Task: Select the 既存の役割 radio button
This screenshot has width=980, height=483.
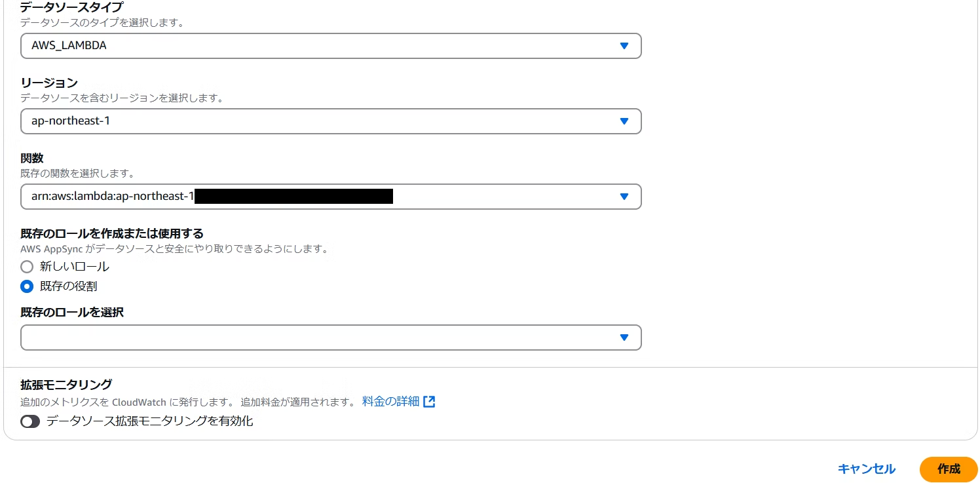Action: (x=27, y=286)
